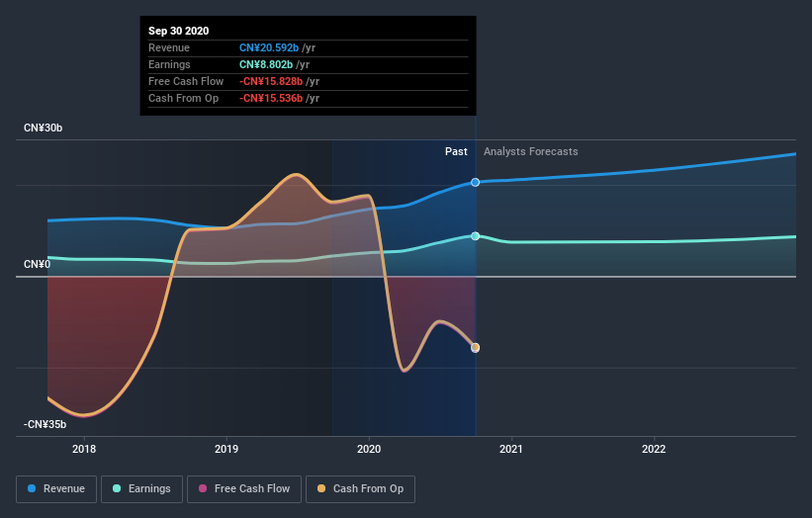Click the -CN¥15.536b cash from op value
Image resolution: width=812 pixels, height=518 pixels.
coord(271,98)
